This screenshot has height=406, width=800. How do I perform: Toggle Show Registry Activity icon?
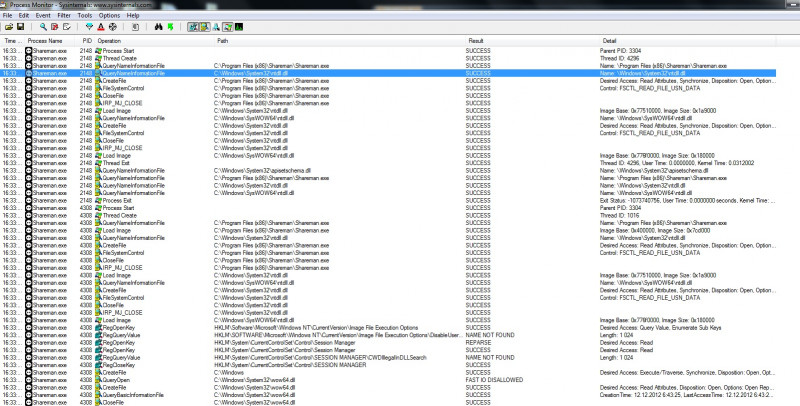pyautogui.click(x=193, y=27)
